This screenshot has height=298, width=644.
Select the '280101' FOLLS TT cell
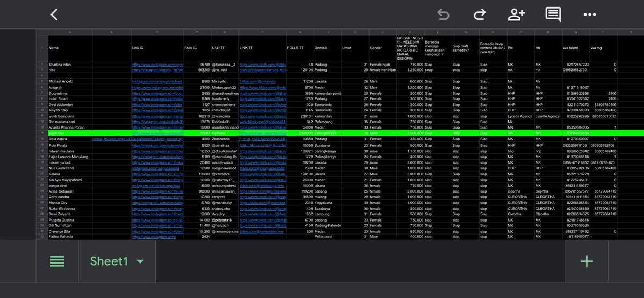[300, 116]
